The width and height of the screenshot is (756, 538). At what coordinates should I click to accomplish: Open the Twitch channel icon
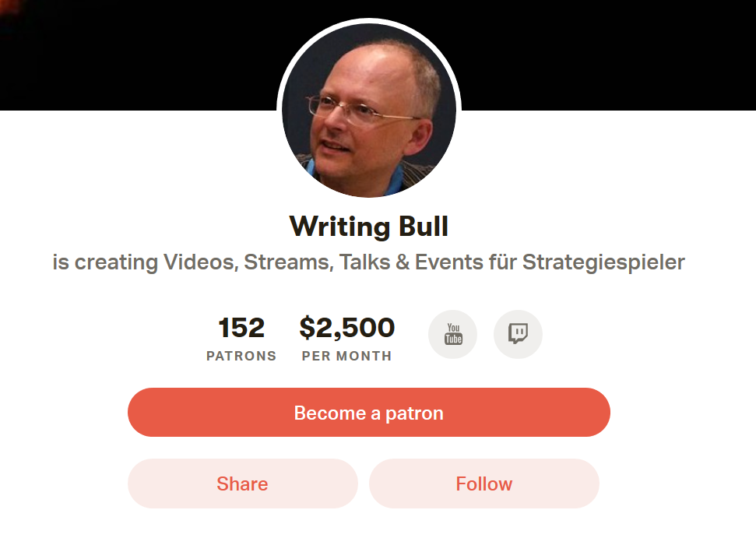coord(518,334)
